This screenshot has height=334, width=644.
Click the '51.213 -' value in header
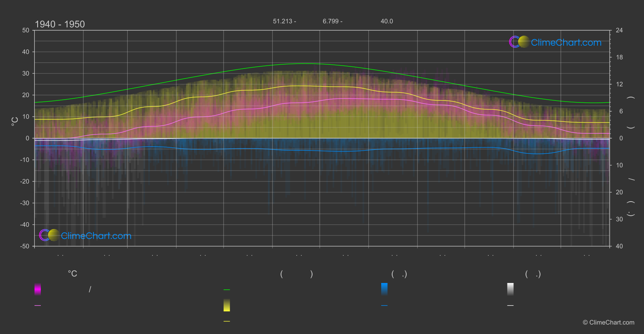click(284, 21)
